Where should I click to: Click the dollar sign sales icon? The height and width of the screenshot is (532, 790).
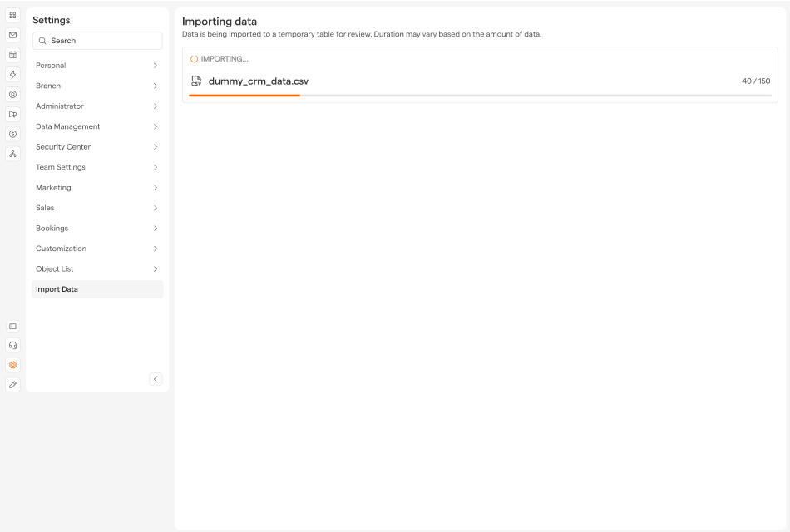tap(12, 134)
